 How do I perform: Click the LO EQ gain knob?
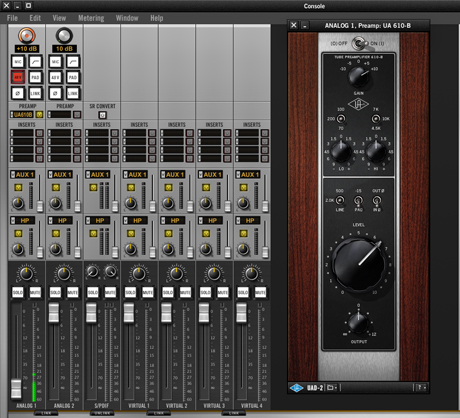341,152
